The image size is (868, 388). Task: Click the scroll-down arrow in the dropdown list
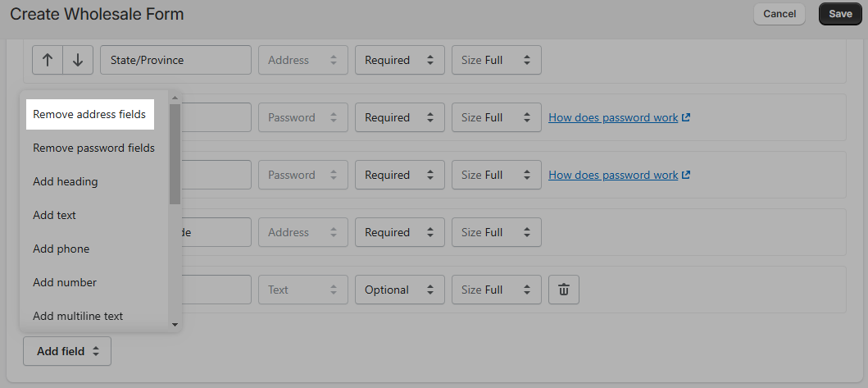point(175,325)
